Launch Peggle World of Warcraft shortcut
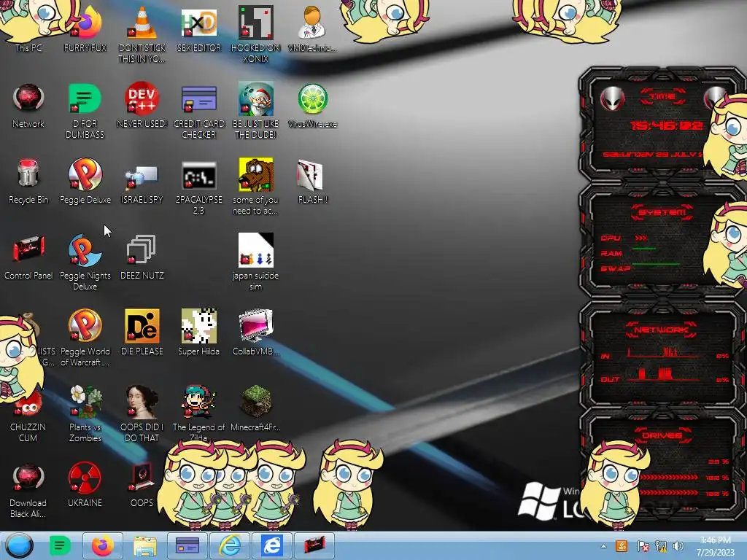 85,338
